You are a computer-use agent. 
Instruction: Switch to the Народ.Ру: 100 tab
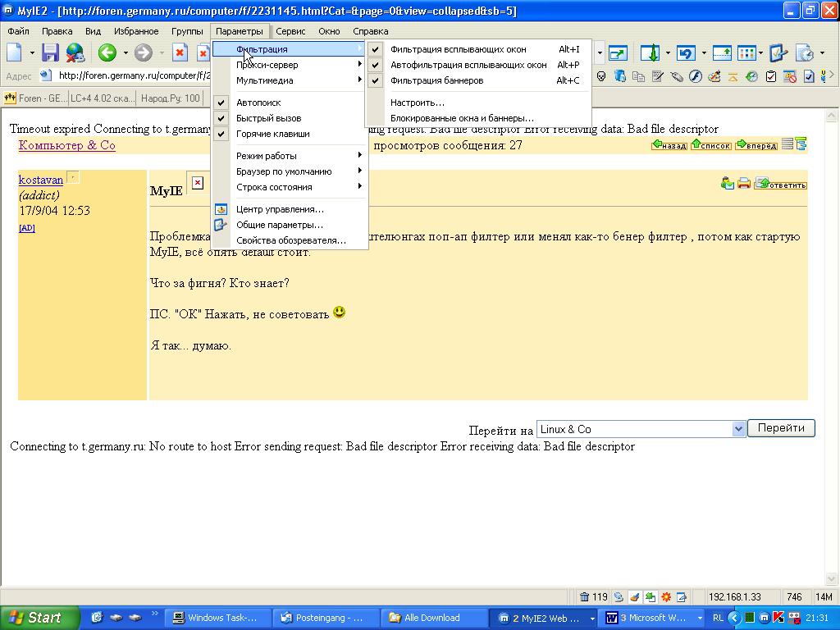[x=169, y=98]
